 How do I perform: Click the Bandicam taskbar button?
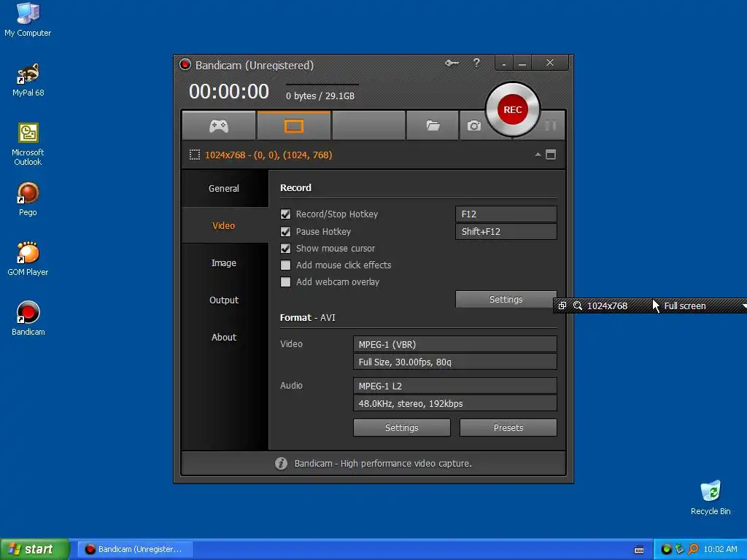point(136,549)
